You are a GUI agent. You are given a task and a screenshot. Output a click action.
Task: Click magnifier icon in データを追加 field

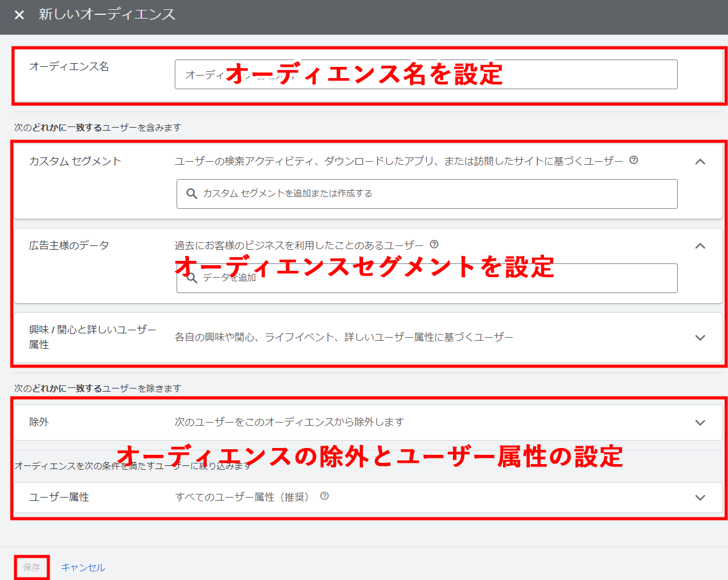point(191,278)
